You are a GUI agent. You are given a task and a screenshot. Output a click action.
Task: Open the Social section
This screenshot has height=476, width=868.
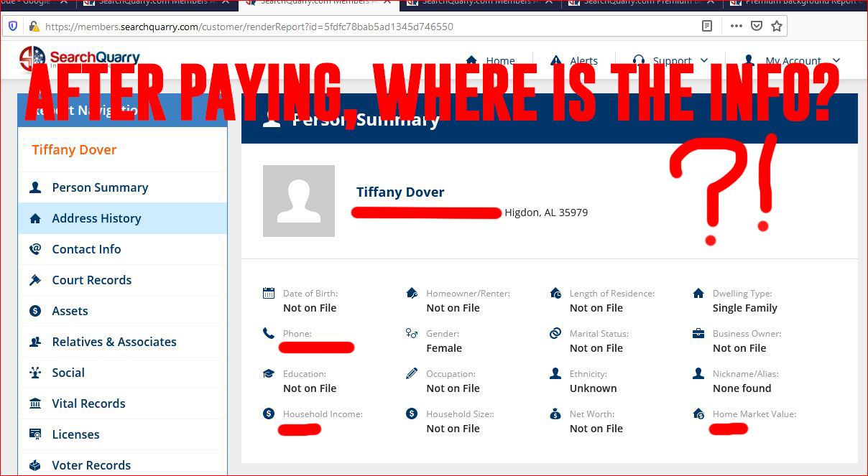122,373
